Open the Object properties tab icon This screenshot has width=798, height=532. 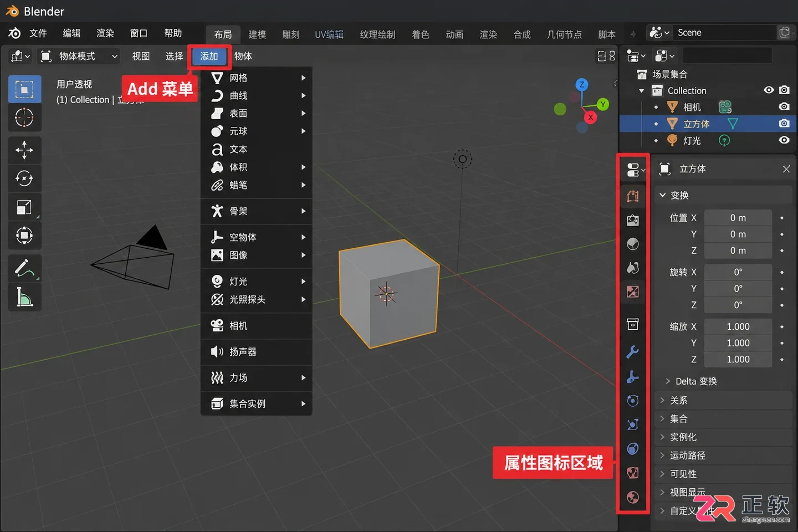point(633,324)
